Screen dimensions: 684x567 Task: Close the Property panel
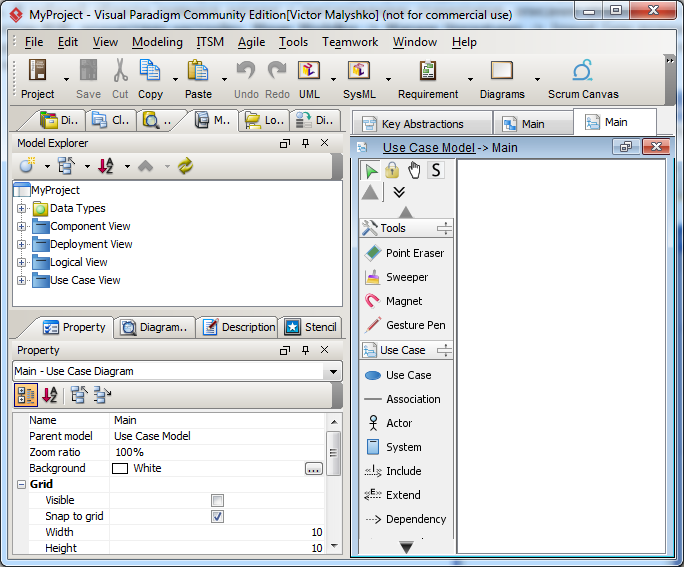[325, 350]
